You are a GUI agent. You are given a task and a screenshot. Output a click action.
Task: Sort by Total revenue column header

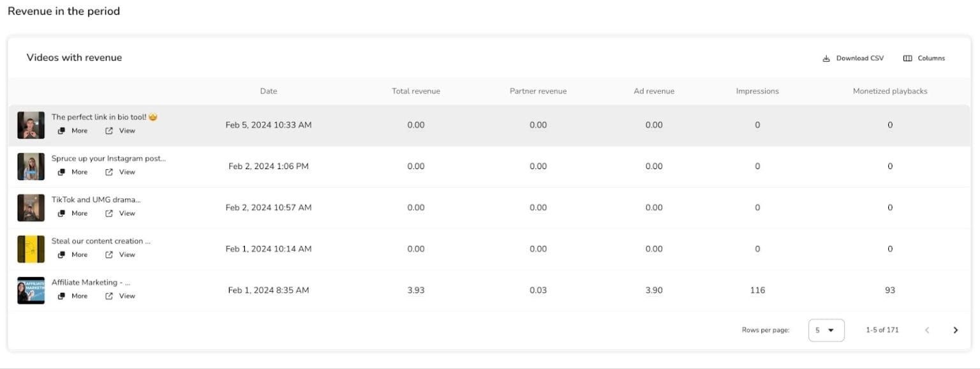point(415,91)
